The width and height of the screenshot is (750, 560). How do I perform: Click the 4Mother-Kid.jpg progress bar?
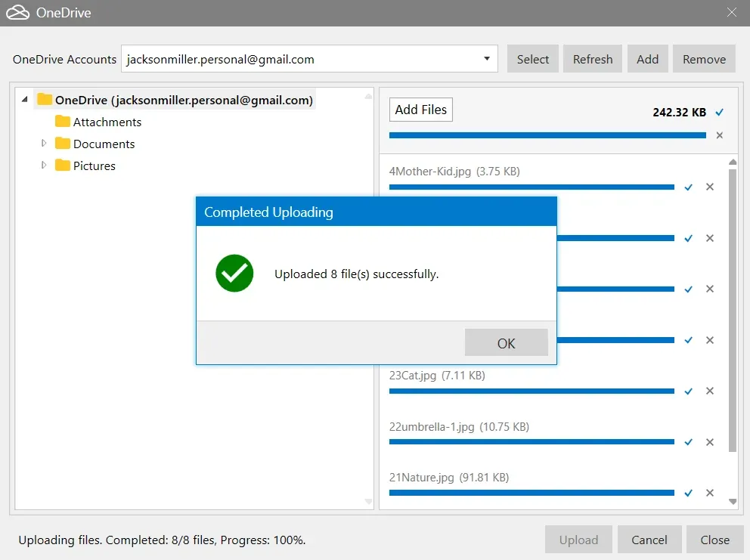[532, 187]
